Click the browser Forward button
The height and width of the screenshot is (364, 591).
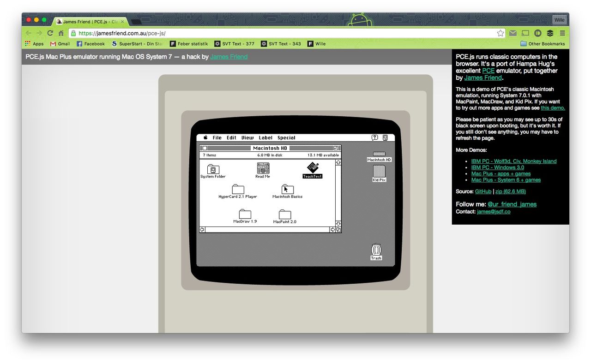coord(39,33)
